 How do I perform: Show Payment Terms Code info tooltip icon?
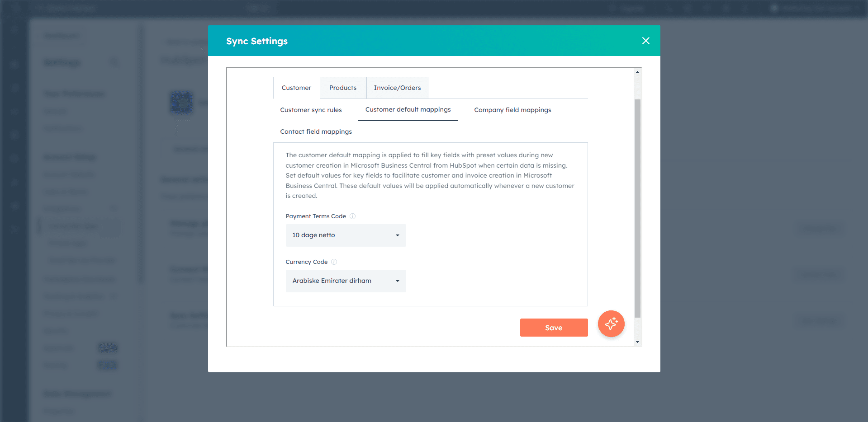click(x=353, y=216)
